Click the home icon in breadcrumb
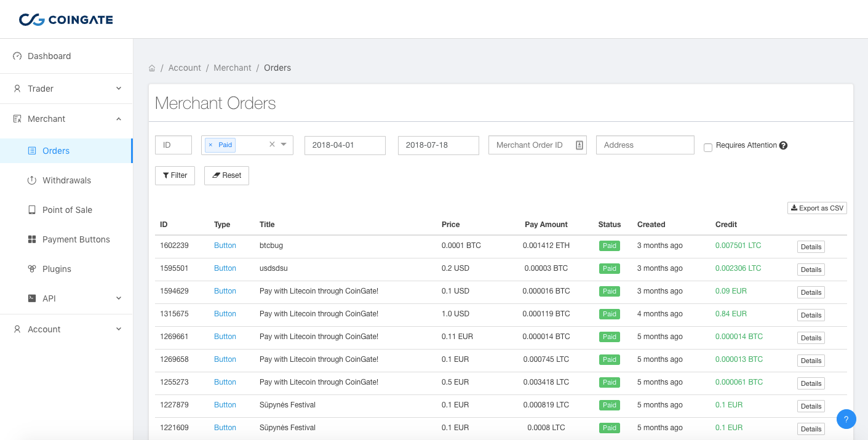This screenshot has height=440, width=868. 152,68
